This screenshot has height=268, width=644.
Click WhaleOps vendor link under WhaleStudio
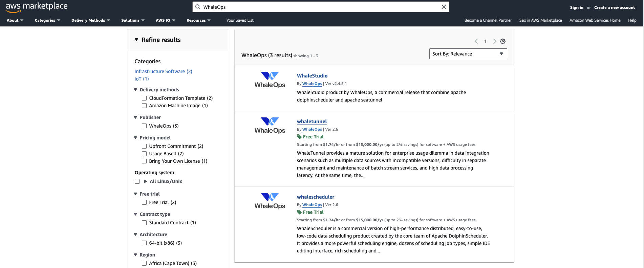[312, 84]
